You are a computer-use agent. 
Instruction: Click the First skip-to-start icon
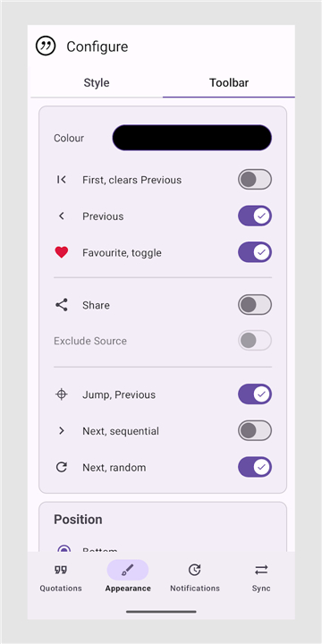point(62,180)
